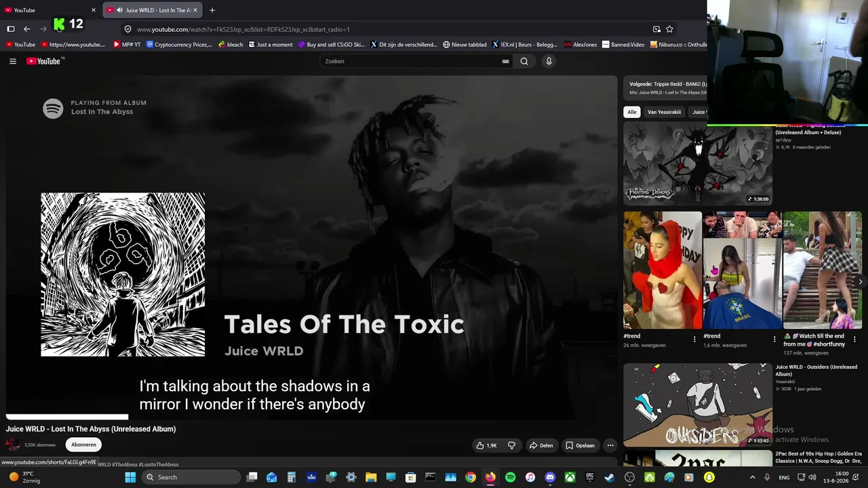Screen dimensions: 868x488
Task: Open the channel avatar under the video title
Action: 13,445
